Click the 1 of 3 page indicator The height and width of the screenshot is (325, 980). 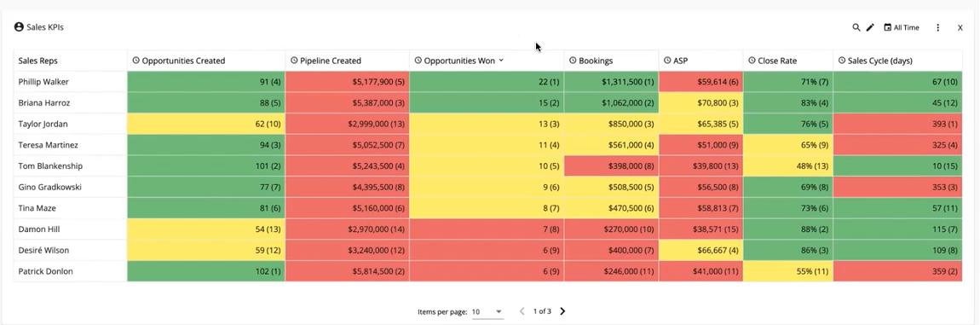542,311
